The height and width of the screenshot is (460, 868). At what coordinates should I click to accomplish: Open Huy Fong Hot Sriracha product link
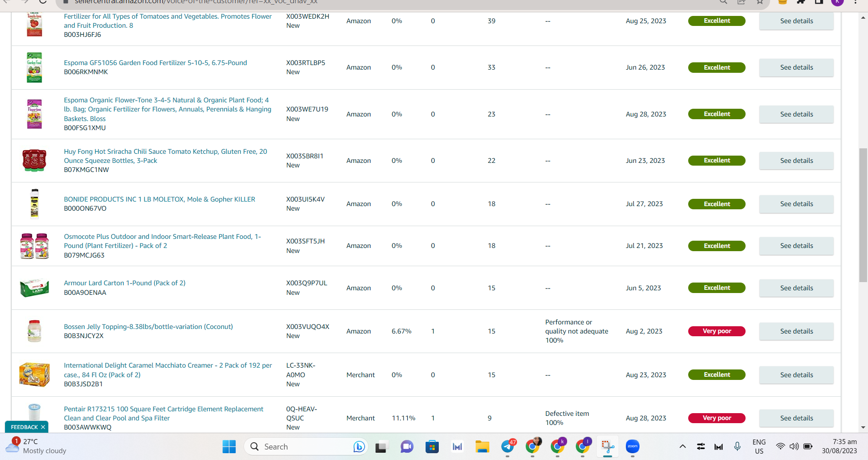165,156
